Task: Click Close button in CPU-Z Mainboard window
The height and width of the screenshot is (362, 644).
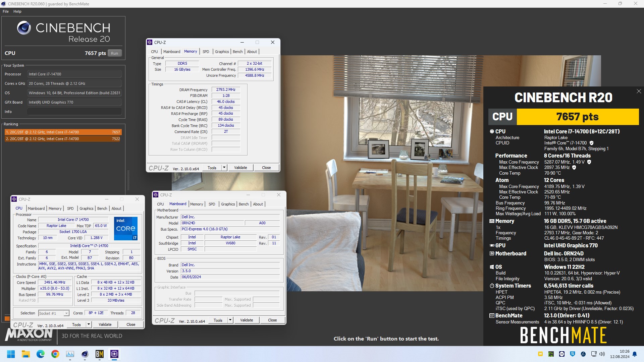Action: tap(272, 320)
